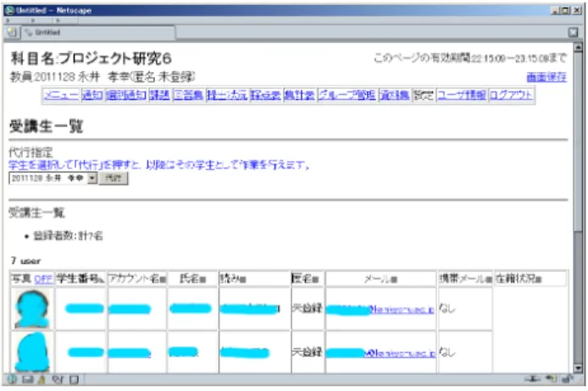Click the 代行指定 label
Screen dimensions: 588x391
coord(31,152)
